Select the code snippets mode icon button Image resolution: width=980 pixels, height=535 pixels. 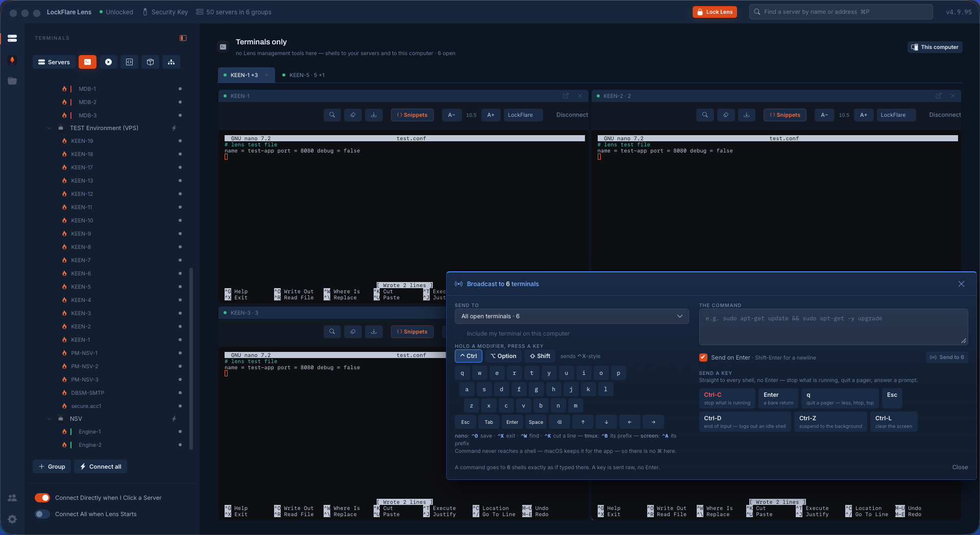pyautogui.click(x=130, y=62)
